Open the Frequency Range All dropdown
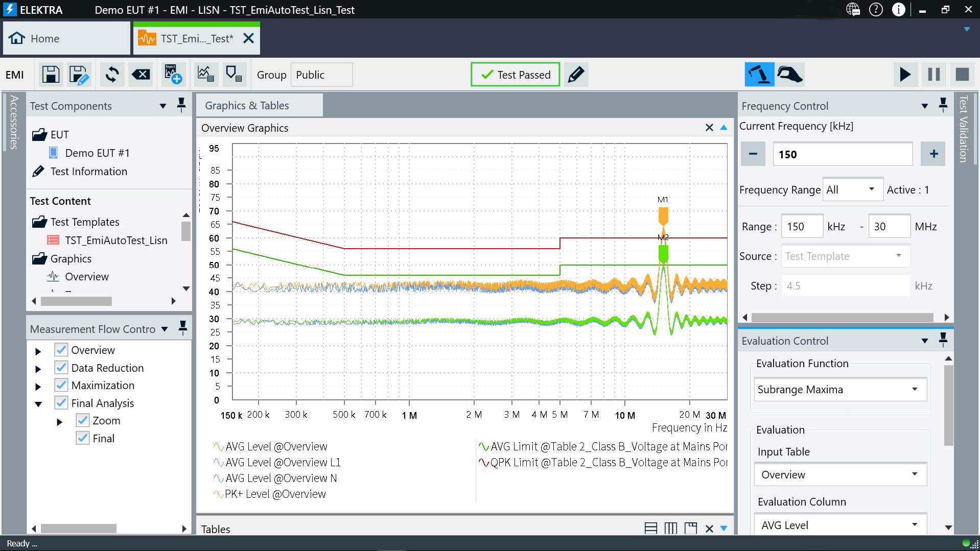 tap(852, 190)
